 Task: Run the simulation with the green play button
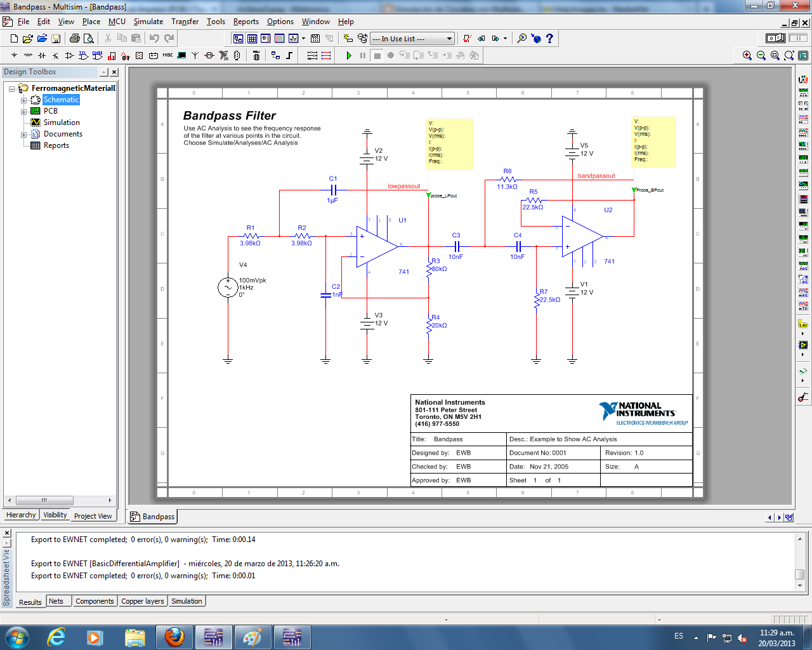coord(349,56)
